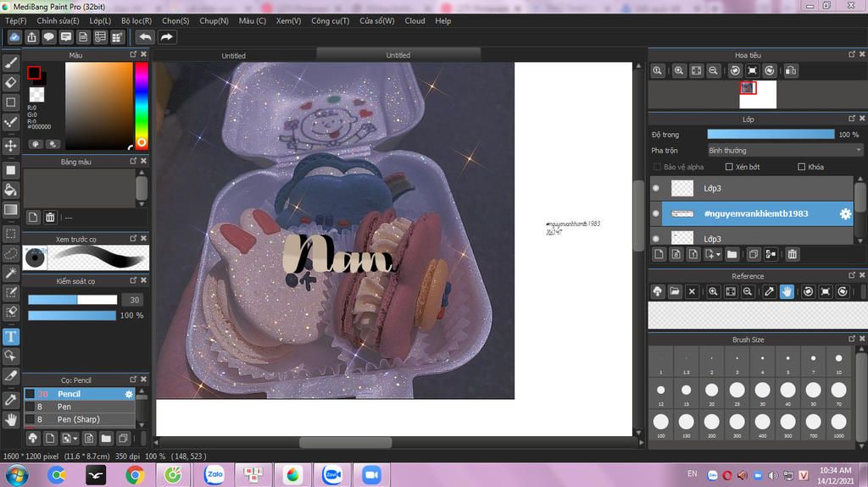This screenshot has width=868, height=487.
Task: Delete the selected layer with the trash icon
Action: click(x=793, y=254)
